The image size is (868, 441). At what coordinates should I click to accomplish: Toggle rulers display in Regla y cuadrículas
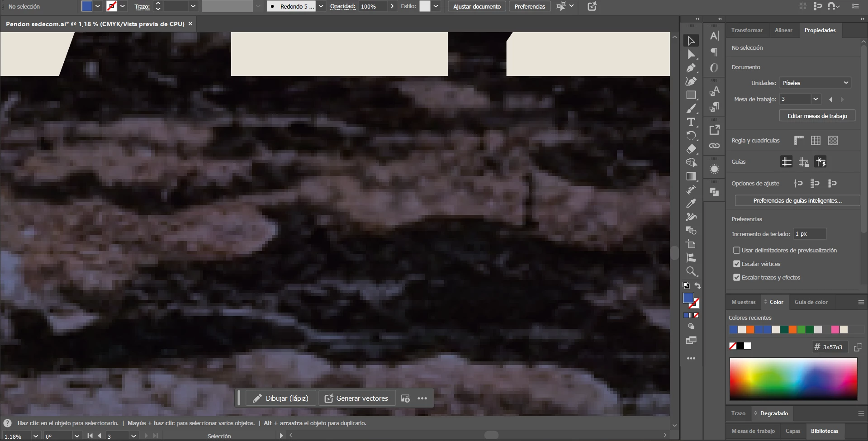point(799,140)
